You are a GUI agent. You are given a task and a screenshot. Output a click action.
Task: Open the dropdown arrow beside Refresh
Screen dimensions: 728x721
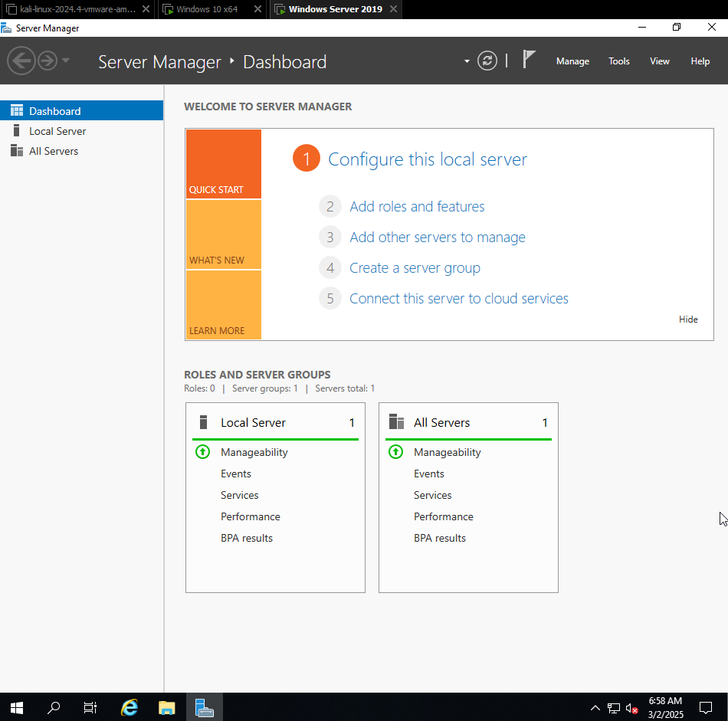tap(467, 62)
